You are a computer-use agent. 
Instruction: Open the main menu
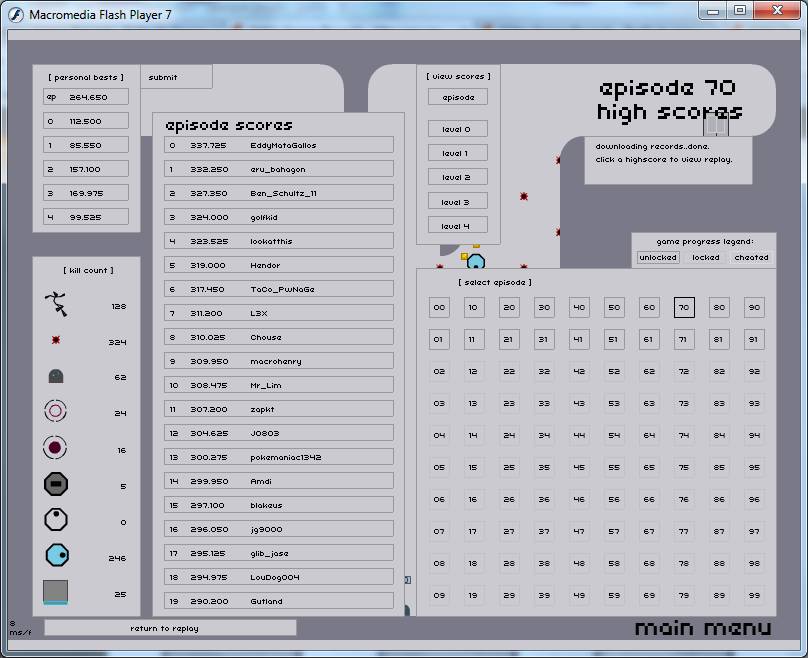pos(703,628)
